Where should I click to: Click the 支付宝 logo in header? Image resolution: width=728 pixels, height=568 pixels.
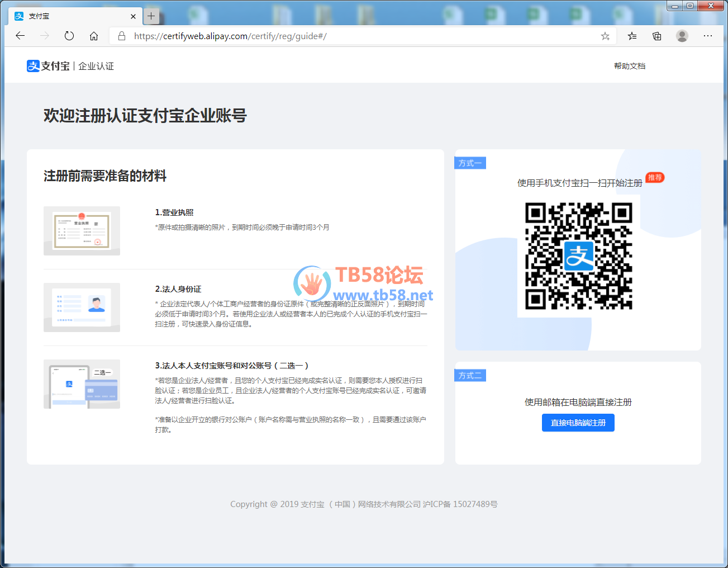point(48,66)
